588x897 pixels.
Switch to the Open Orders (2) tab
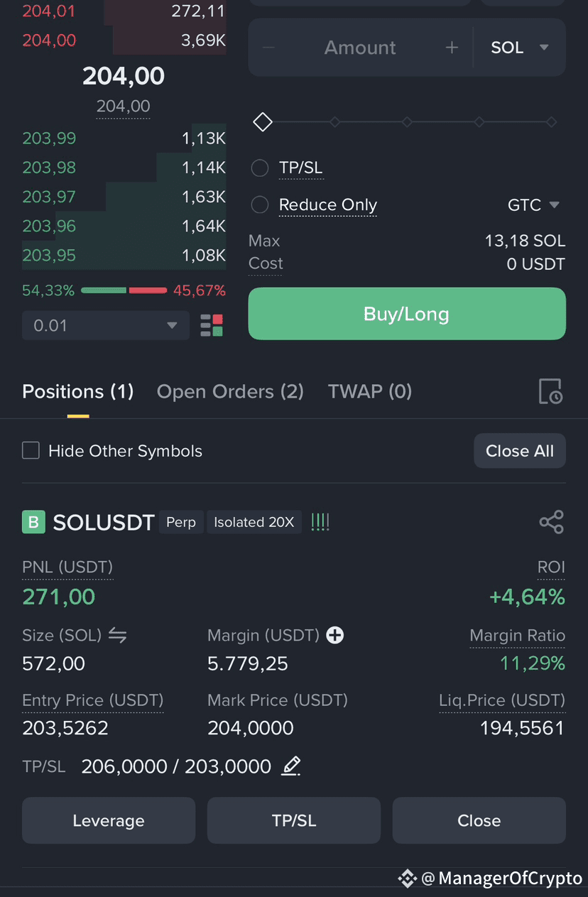230,391
